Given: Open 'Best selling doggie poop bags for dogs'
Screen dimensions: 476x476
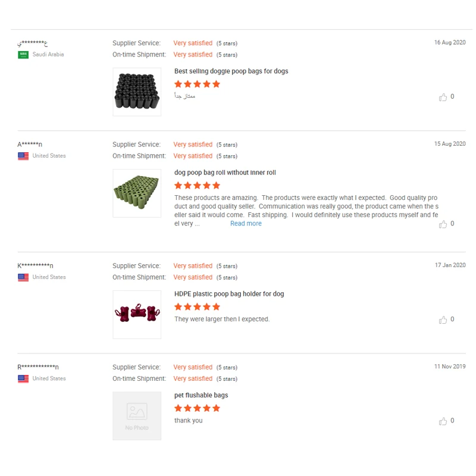Looking at the screenshot, I should point(231,71).
